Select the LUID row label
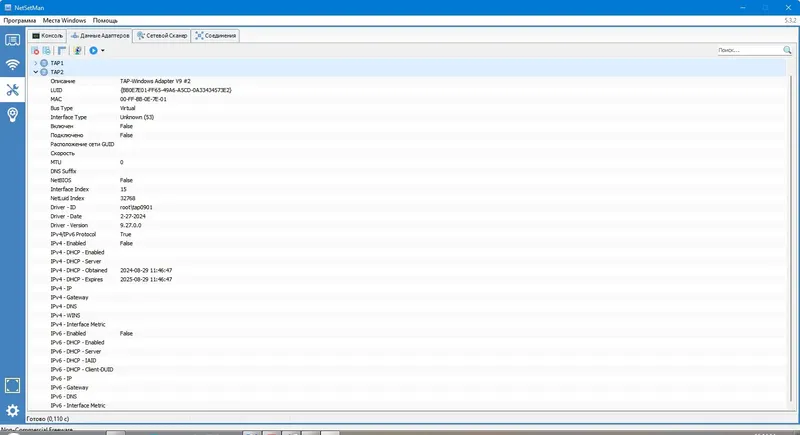Viewport: 800px width, 435px height. pos(56,90)
